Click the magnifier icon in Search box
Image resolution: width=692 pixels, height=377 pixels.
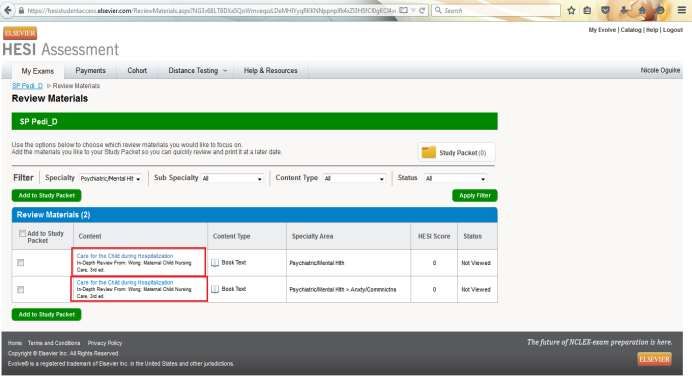point(438,10)
